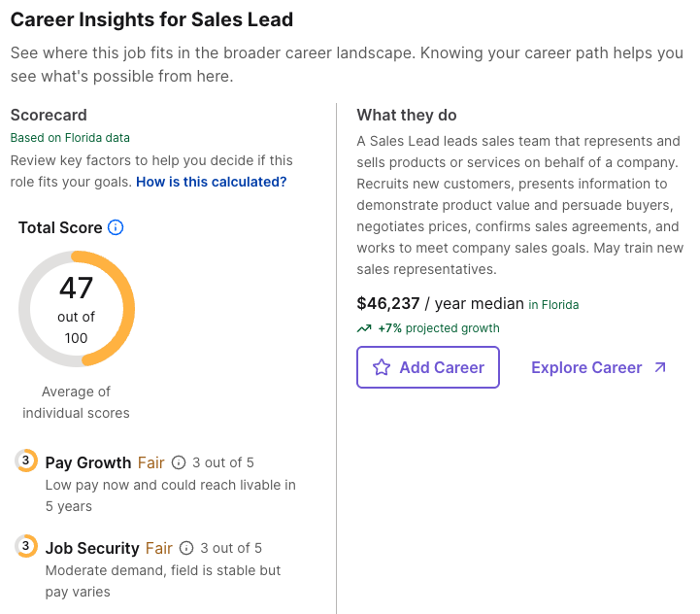The width and height of the screenshot is (700, 614).
Task: Click the Job Security score badge 3
Action: pos(26,546)
